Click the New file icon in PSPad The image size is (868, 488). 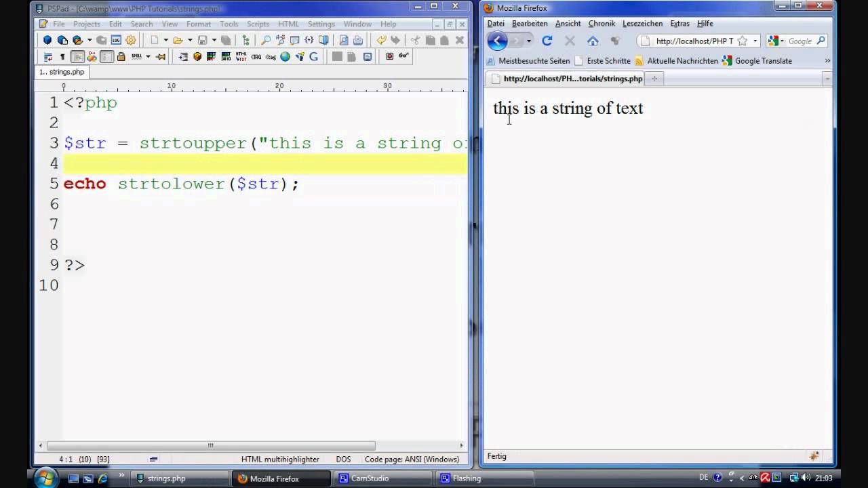155,41
